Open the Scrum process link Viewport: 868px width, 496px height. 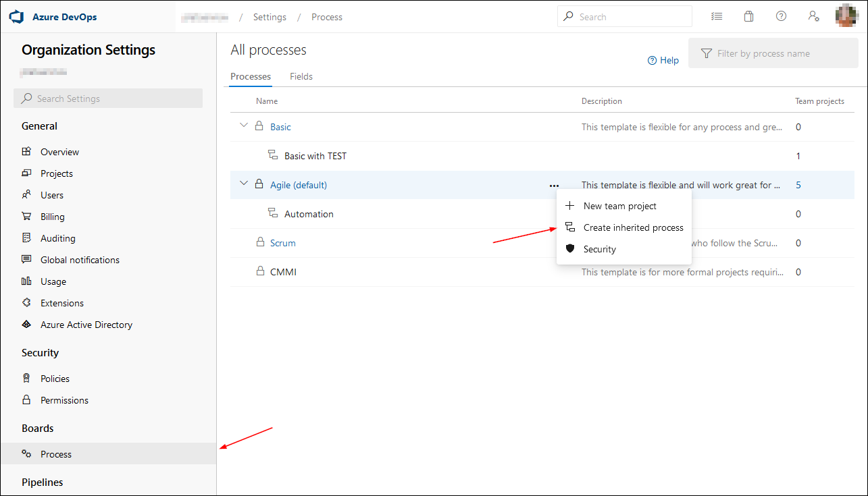283,243
